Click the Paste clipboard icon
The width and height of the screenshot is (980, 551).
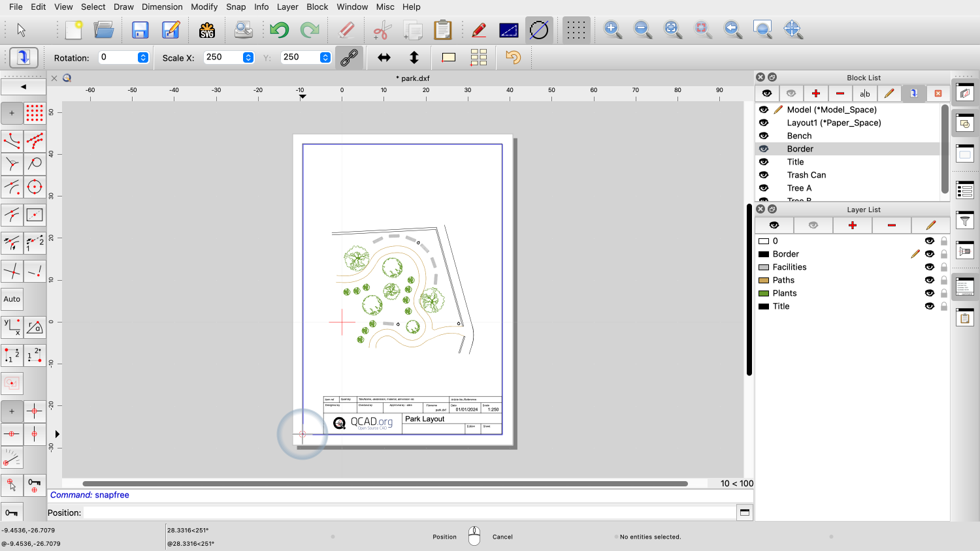[443, 30]
